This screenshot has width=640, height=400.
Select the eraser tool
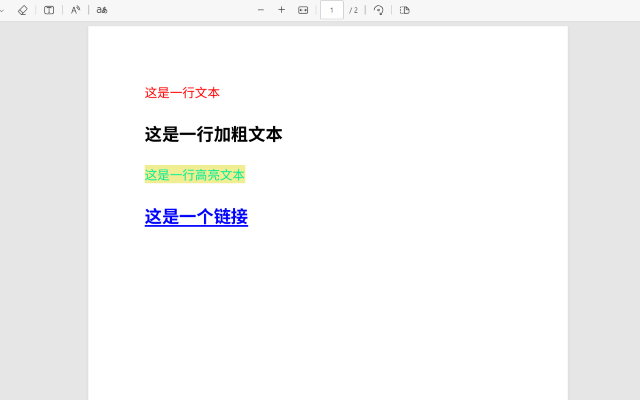coord(23,10)
